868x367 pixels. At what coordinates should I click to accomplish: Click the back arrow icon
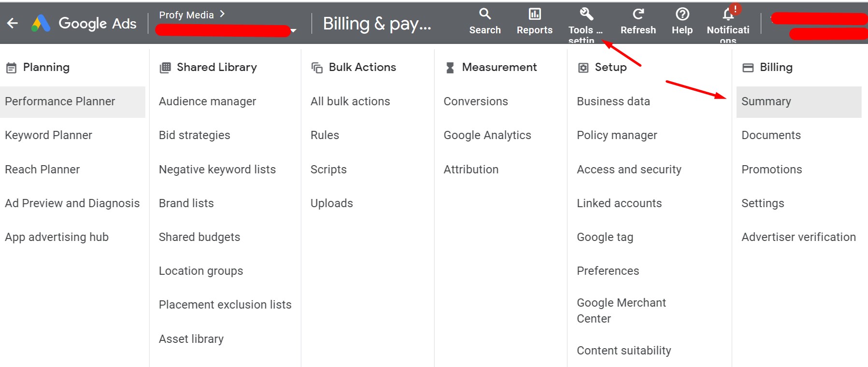[13, 23]
